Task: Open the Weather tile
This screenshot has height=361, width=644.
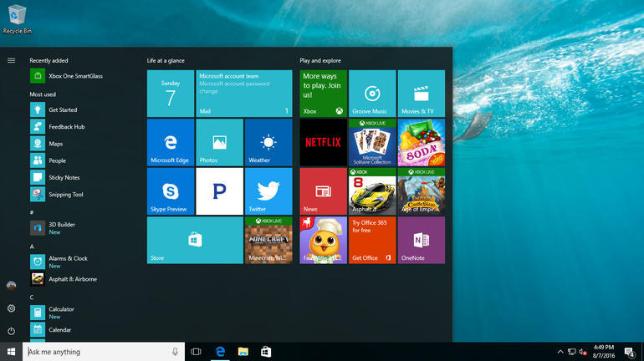Action: tap(268, 142)
